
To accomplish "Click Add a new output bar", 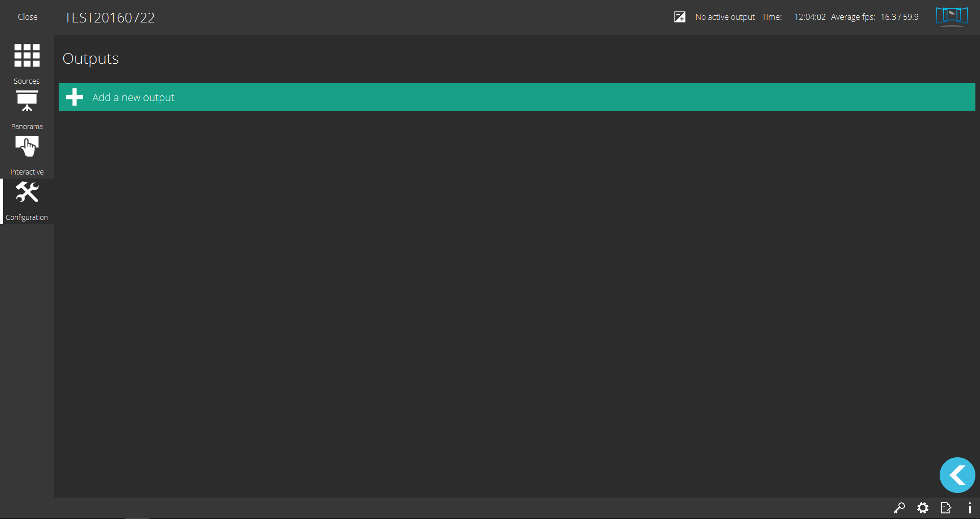I will pyautogui.click(x=517, y=97).
